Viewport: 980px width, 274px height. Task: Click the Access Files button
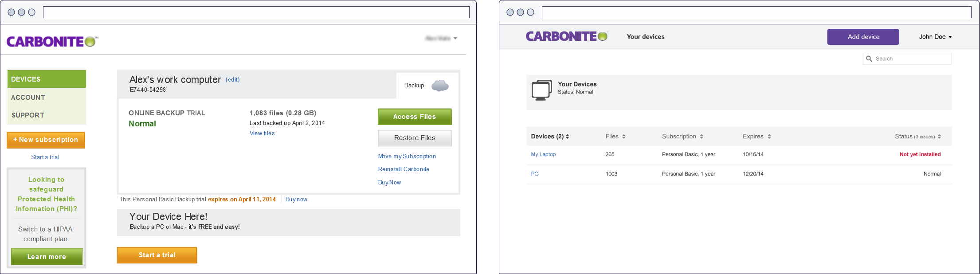(415, 117)
